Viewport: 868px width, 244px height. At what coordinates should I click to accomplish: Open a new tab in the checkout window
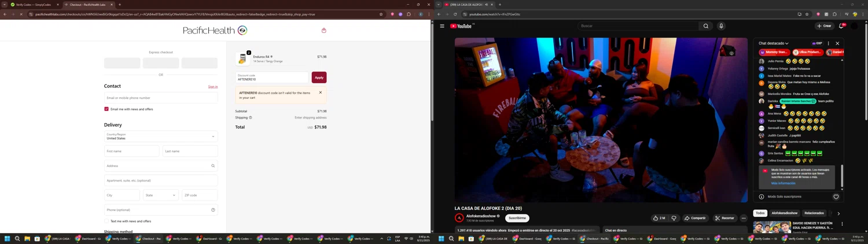120,5
